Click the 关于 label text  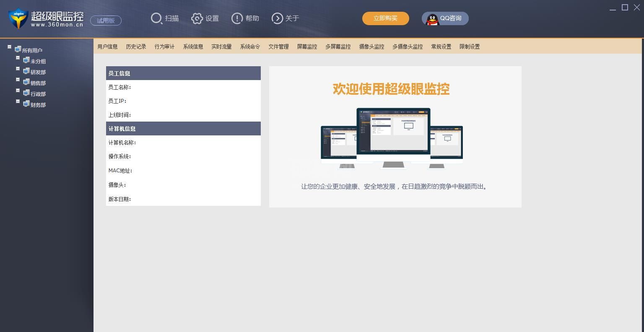coord(292,18)
